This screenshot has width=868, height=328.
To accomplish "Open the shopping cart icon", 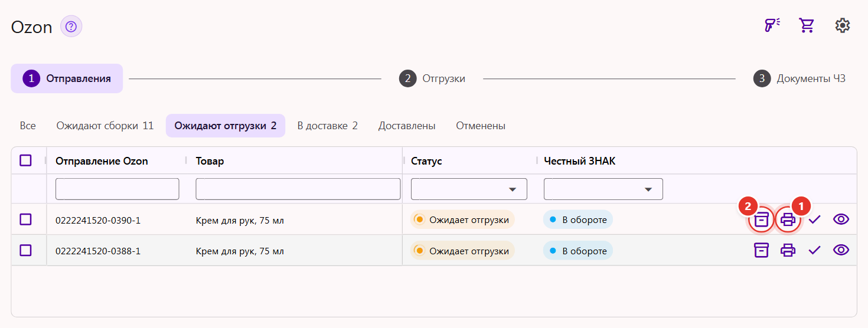I will (807, 25).
